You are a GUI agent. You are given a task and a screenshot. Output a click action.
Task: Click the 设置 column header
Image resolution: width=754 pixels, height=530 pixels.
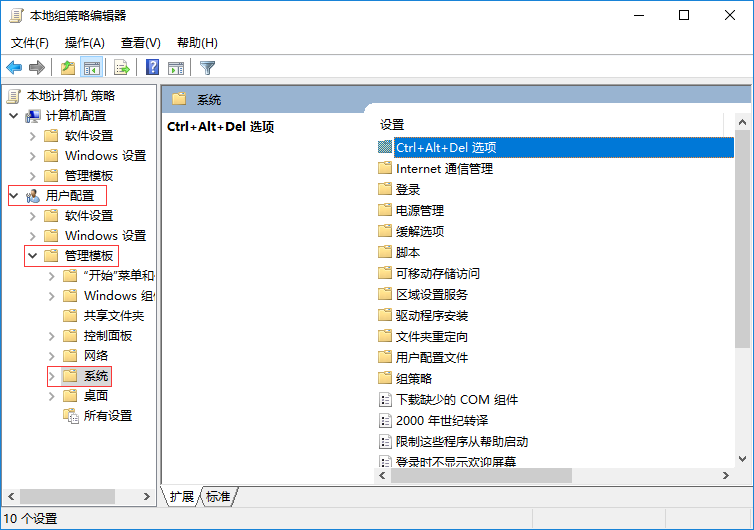pos(392,125)
